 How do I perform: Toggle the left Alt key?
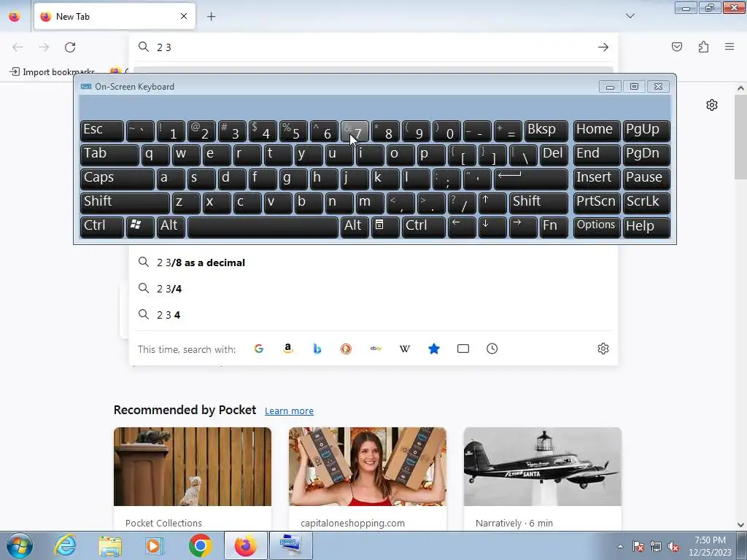pyautogui.click(x=171, y=226)
